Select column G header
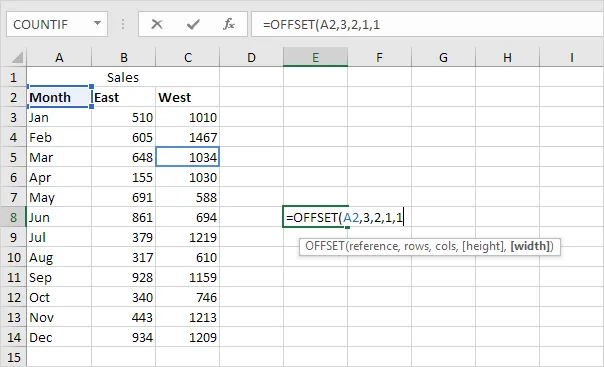The height and width of the screenshot is (367, 604). [x=443, y=57]
